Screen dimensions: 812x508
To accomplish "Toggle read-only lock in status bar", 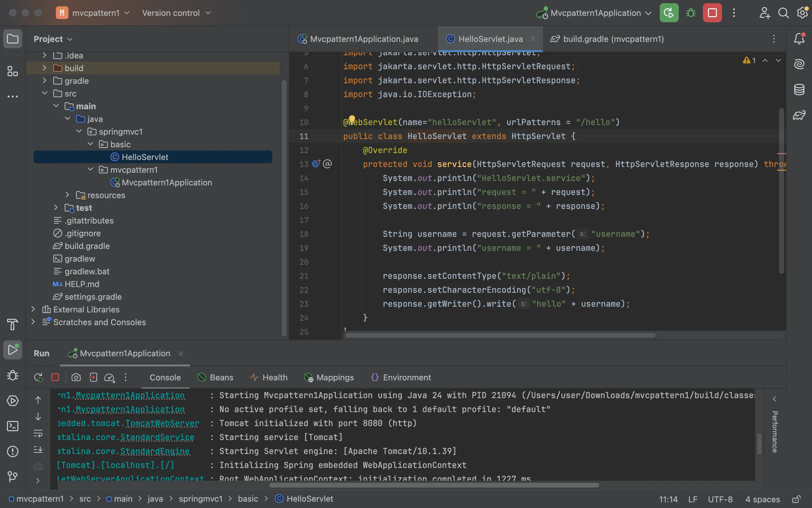I will coord(796,499).
